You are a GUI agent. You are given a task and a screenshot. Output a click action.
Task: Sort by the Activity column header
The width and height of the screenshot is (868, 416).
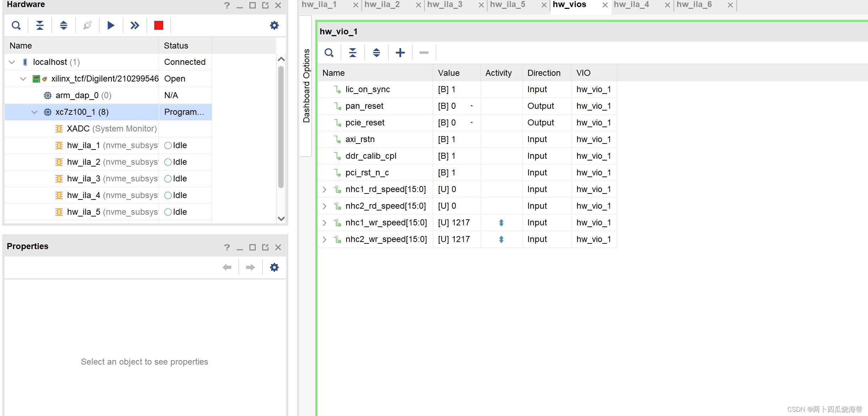coord(501,73)
